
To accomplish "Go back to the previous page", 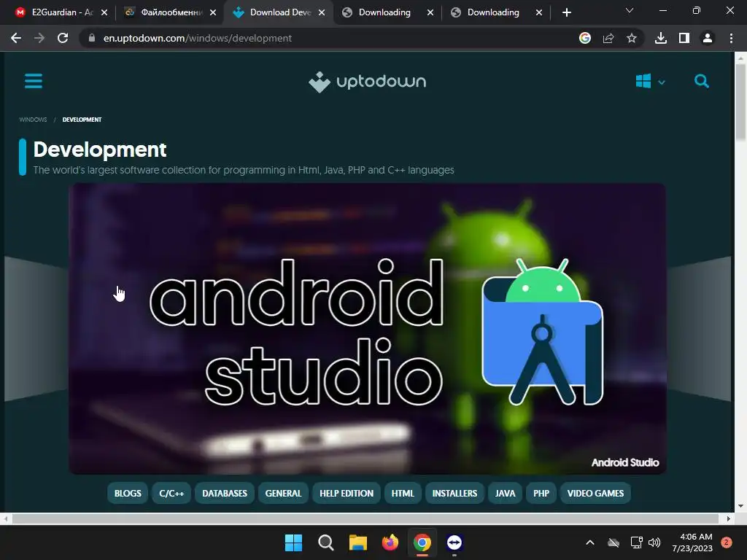I will click(16, 38).
